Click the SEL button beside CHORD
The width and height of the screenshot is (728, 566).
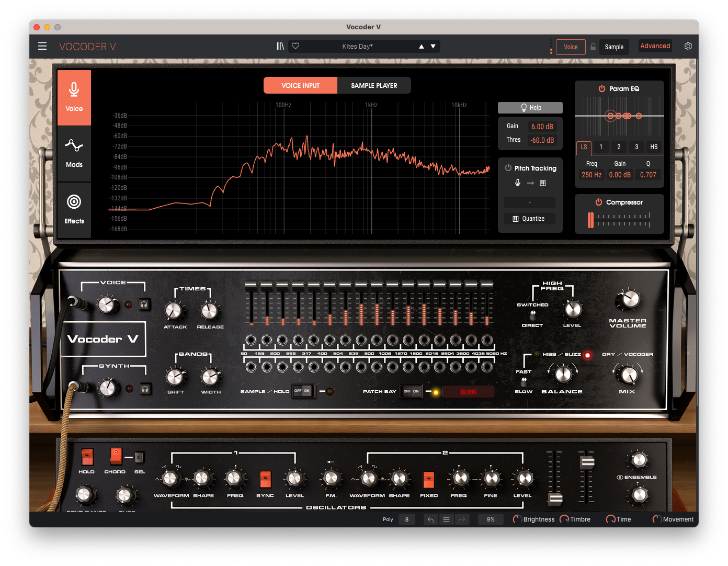(139, 458)
